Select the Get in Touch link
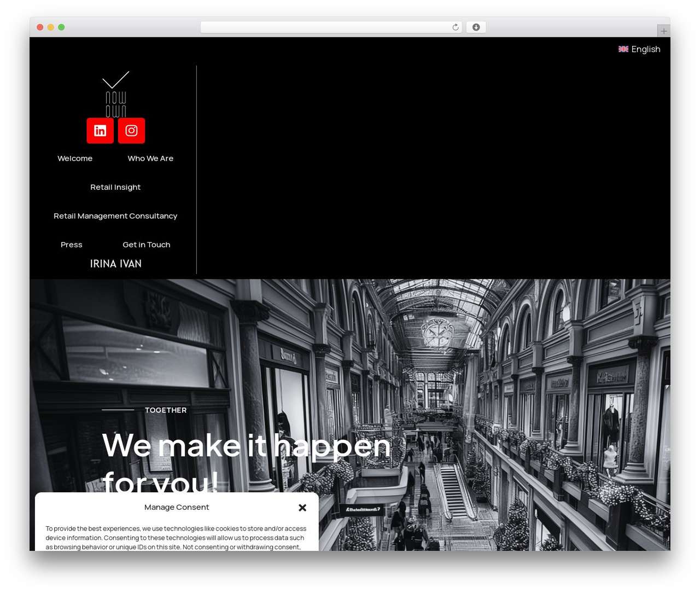The image size is (700, 593). 147,245
